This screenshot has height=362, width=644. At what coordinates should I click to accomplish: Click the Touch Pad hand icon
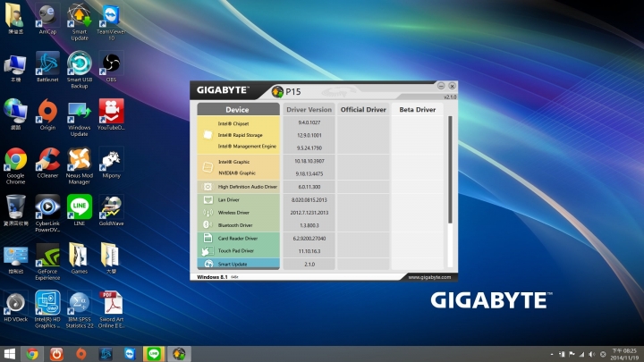(x=208, y=251)
